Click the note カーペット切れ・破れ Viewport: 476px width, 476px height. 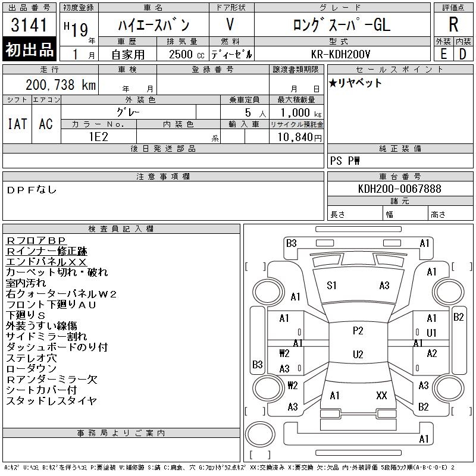pos(57,273)
